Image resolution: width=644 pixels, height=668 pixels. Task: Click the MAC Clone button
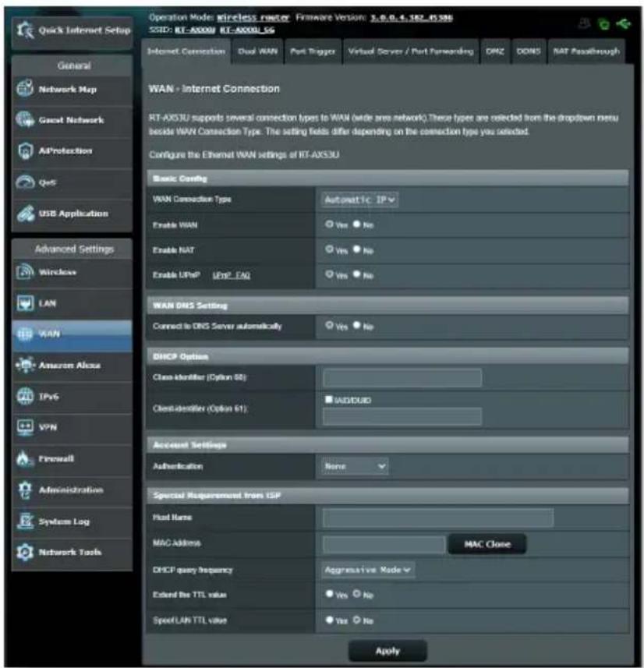coord(487,544)
